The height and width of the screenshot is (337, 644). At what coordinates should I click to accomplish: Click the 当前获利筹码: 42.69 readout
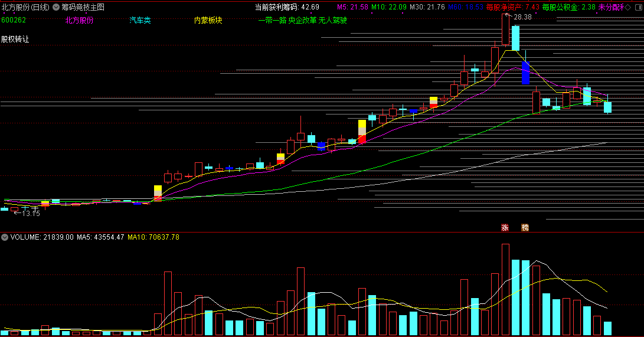click(x=287, y=7)
